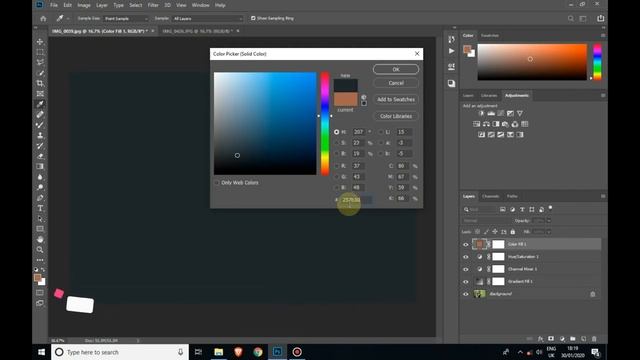Click the lock all padlock icon
640x360 pixels.
tap(513, 232)
